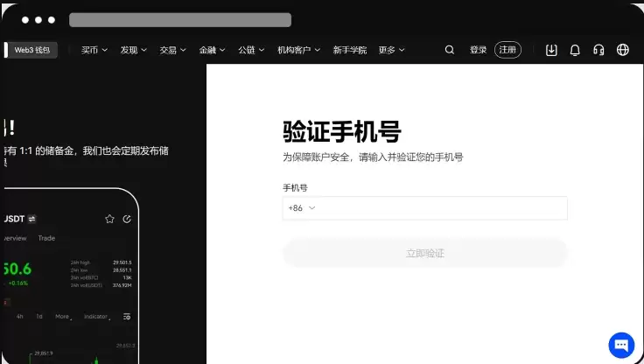
Task: Click the 注册 sign-up button
Action: (x=507, y=50)
